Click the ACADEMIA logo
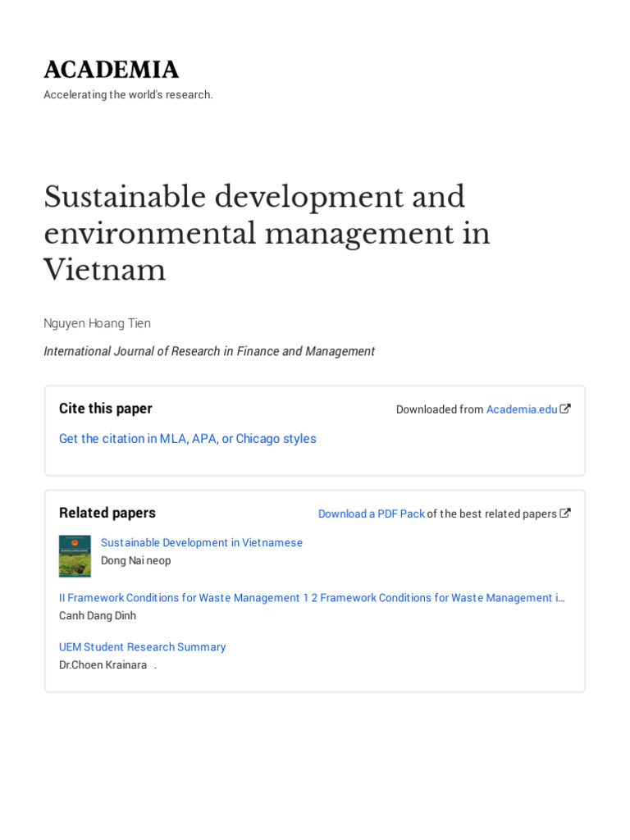The height and width of the screenshot is (840, 630). [x=111, y=70]
